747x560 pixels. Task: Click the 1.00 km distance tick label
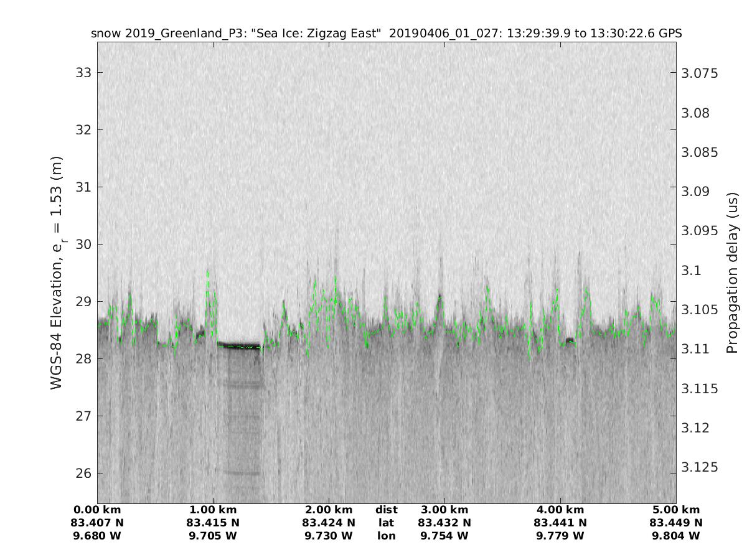click(213, 510)
